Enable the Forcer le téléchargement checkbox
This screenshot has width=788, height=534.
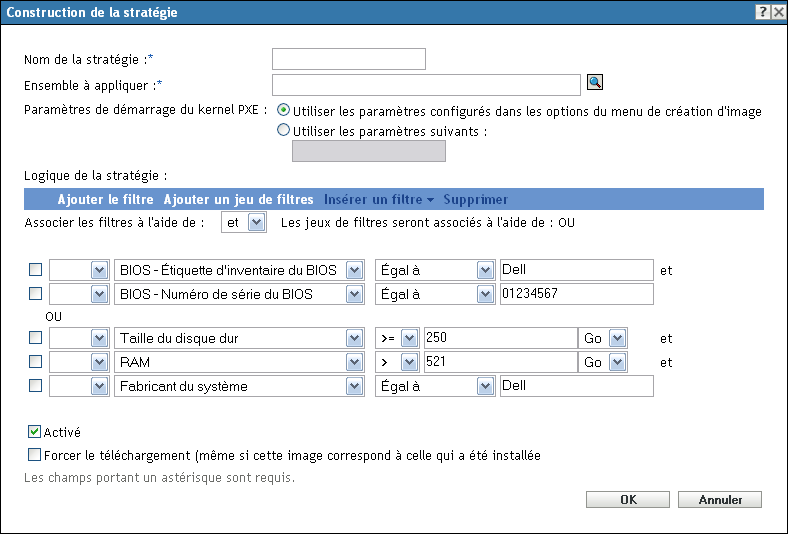tap(35, 455)
